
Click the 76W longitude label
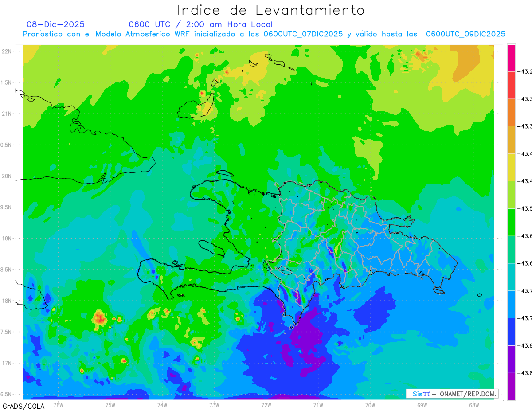58,405
